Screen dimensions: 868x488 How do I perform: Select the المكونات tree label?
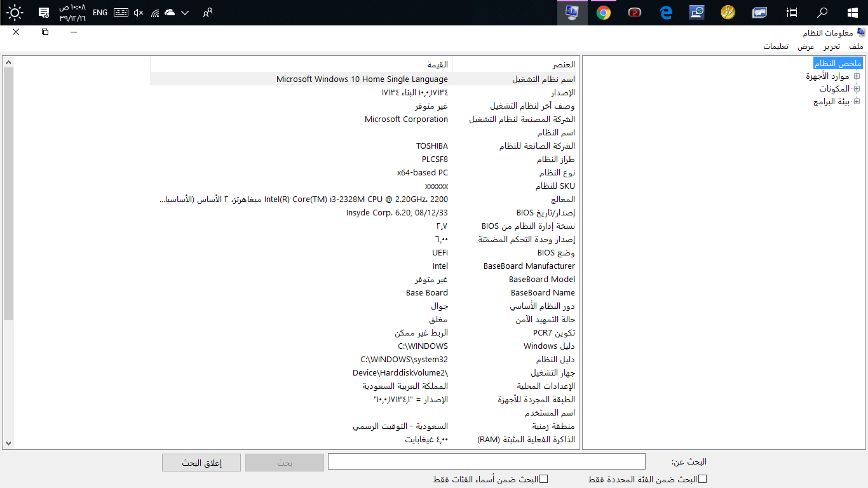(x=834, y=89)
